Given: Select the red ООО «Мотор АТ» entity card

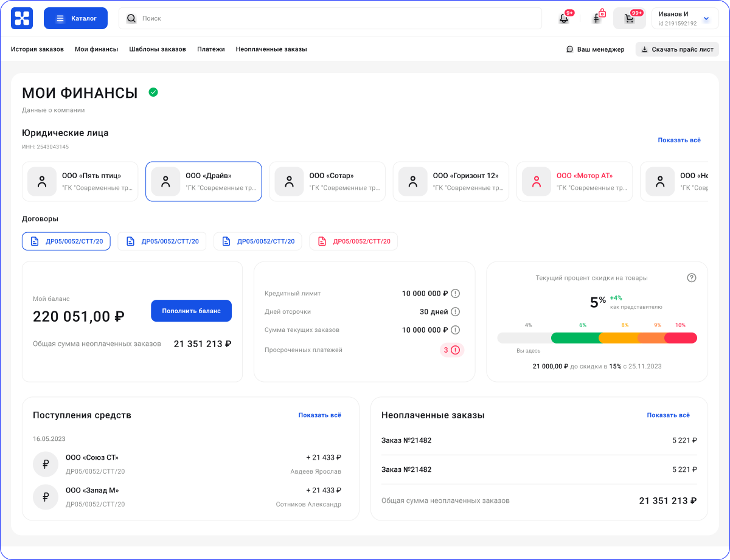Looking at the screenshot, I should [574, 181].
